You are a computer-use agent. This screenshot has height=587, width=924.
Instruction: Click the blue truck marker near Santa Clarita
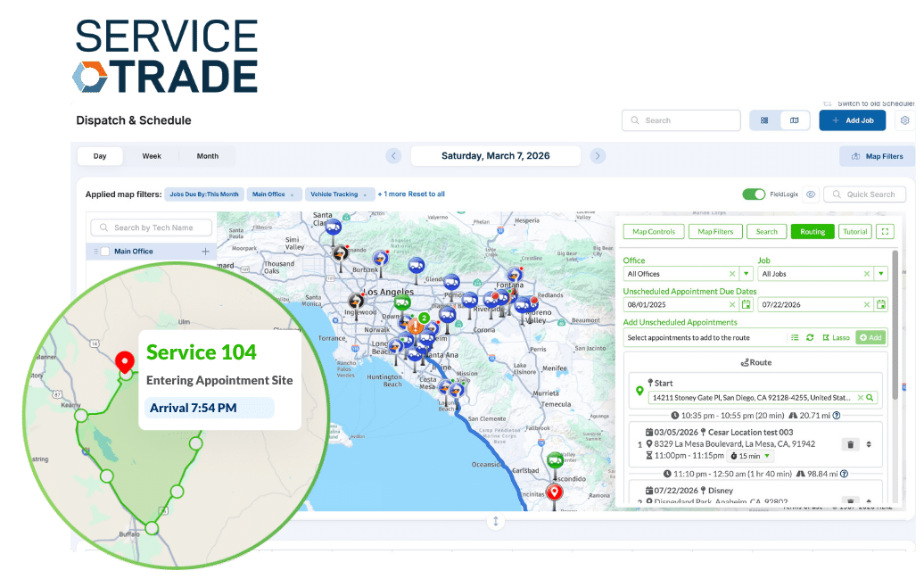click(334, 227)
